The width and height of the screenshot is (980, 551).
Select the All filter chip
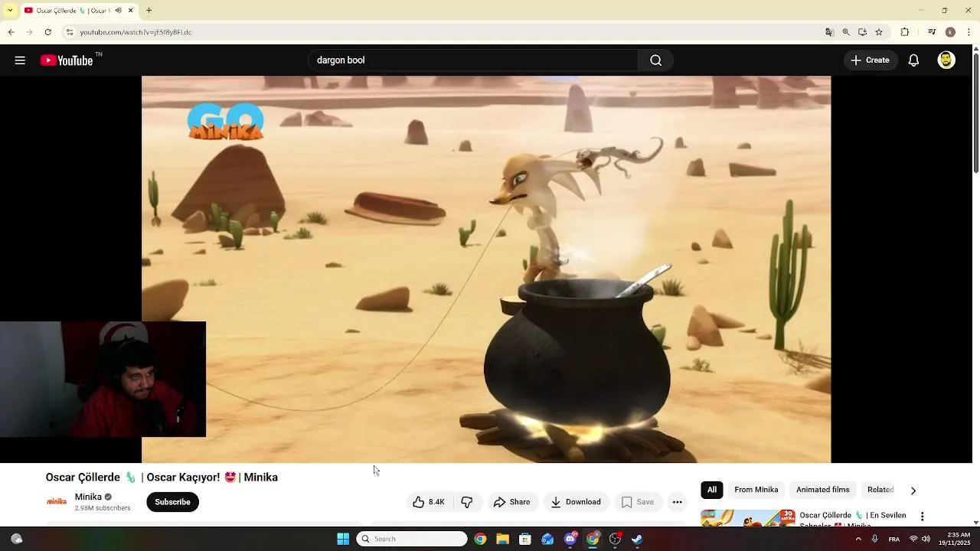pyautogui.click(x=712, y=490)
